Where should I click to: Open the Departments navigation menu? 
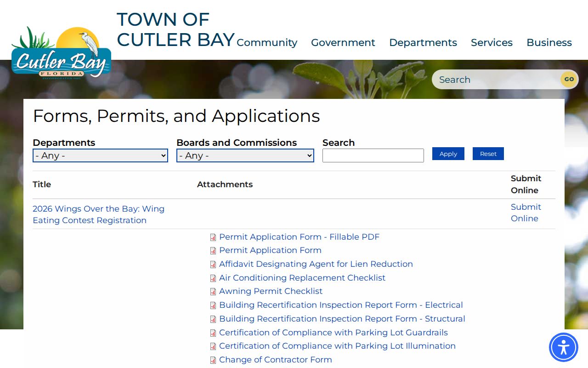coord(423,42)
